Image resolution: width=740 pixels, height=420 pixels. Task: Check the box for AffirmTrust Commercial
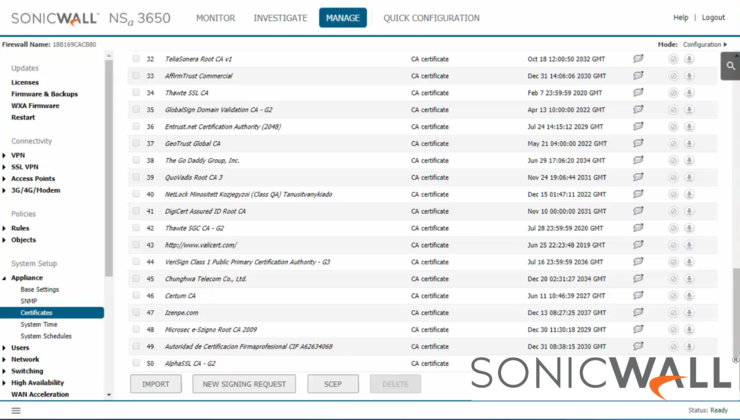(137, 76)
